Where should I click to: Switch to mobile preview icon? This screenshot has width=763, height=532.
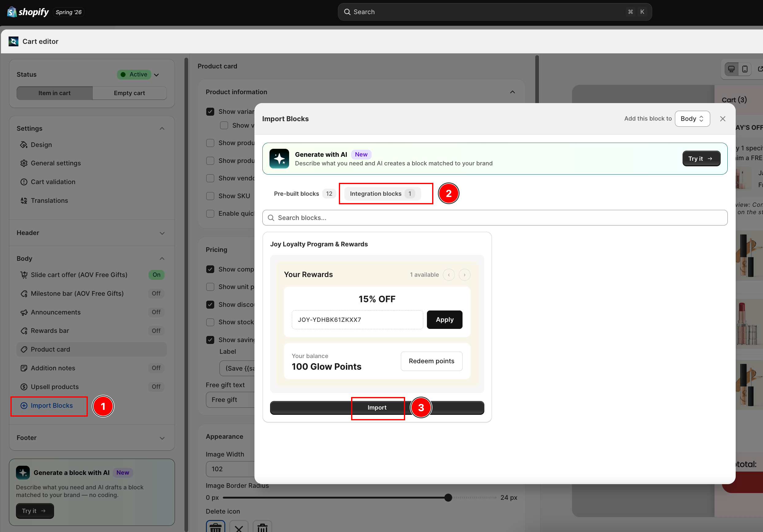pyautogui.click(x=745, y=69)
